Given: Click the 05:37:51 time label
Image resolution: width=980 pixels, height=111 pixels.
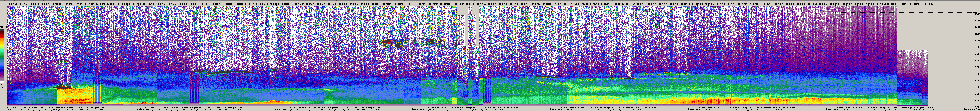Looking at the screenshot, I should 12,4.
